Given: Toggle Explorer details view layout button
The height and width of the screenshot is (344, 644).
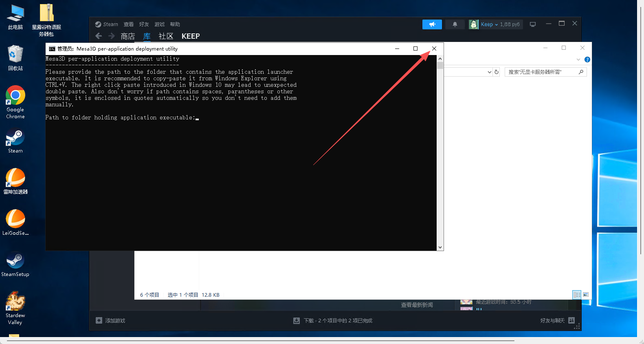Looking at the screenshot, I should (x=577, y=295).
